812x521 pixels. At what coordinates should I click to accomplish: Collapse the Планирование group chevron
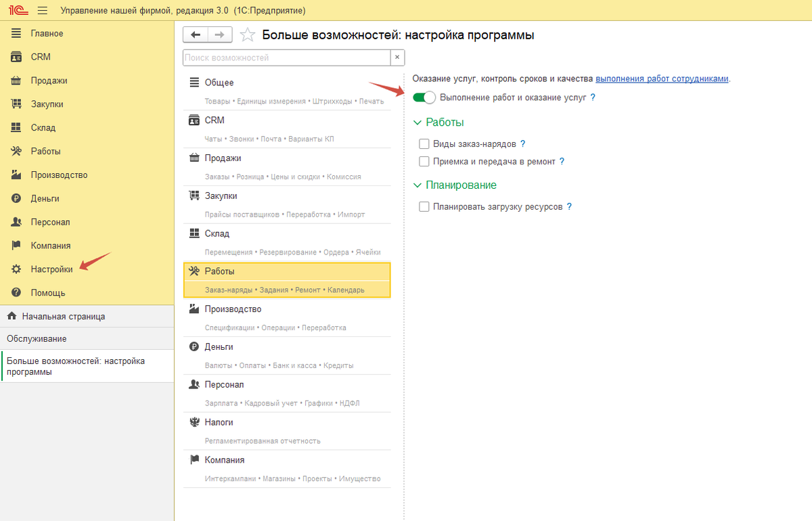(417, 185)
